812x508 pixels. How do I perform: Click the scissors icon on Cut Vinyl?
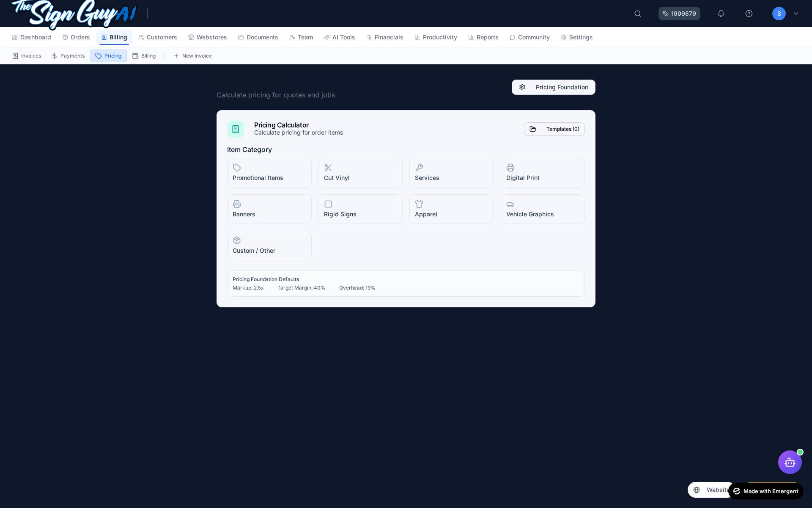click(328, 168)
